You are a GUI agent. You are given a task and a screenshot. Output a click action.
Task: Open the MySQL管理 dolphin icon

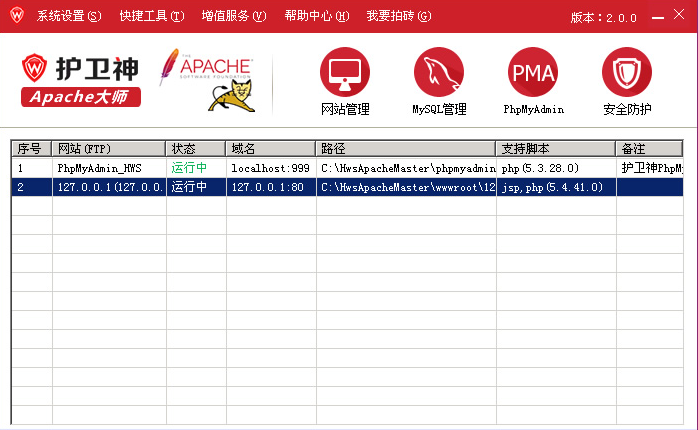click(x=439, y=72)
